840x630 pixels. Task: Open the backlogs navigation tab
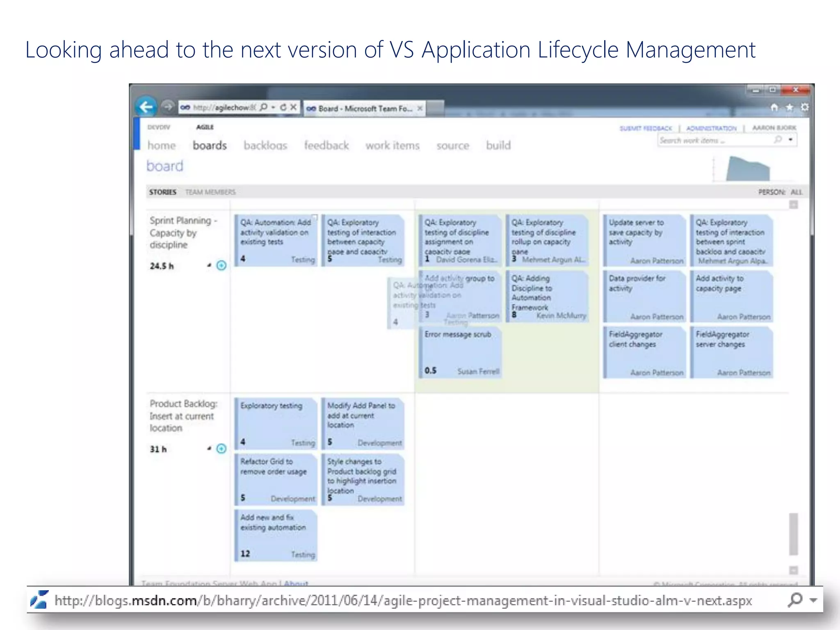pos(265,145)
